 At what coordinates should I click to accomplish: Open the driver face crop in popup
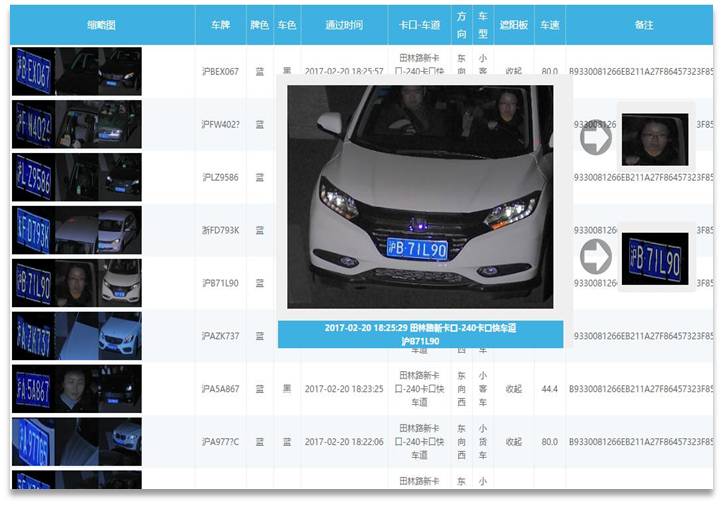655,140
